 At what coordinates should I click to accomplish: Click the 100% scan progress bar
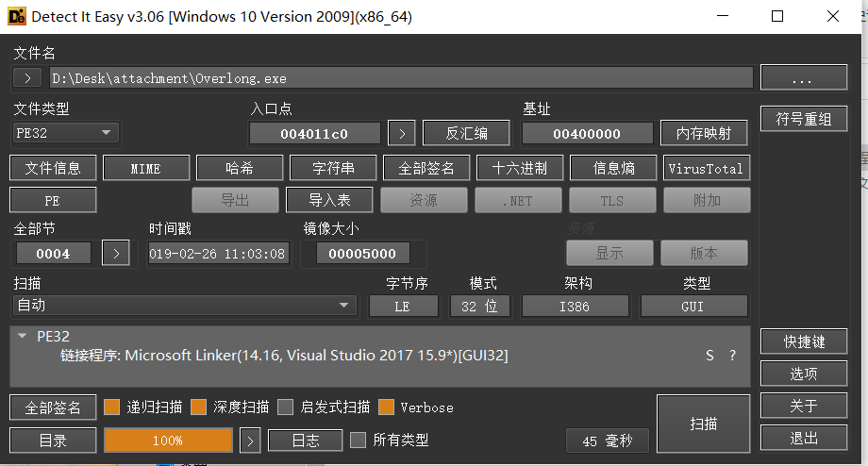click(x=168, y=441)
